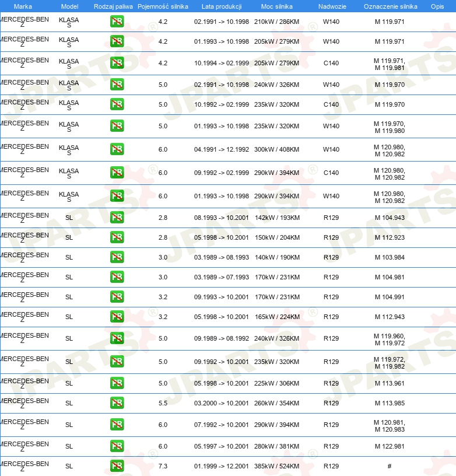This screenshot has height=476, width=456.
Task: Click the Lata produkcji column header
Action: pyautogui.click(x=222, y=6)
